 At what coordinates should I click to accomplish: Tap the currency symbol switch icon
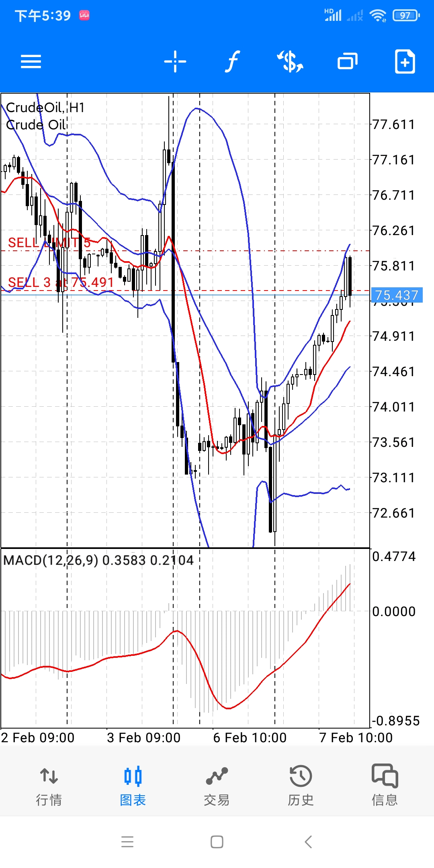[290, 61]
